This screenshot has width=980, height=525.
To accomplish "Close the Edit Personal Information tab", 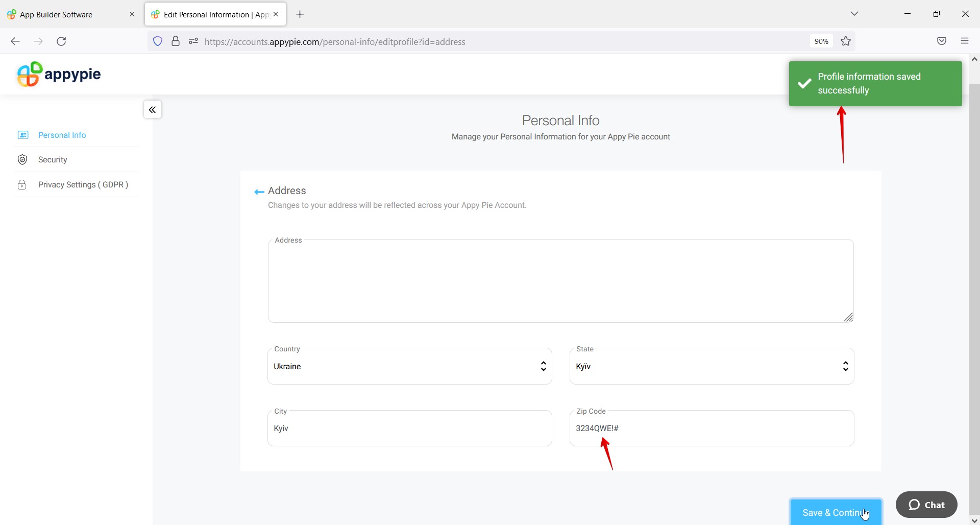I will (276, 14).
